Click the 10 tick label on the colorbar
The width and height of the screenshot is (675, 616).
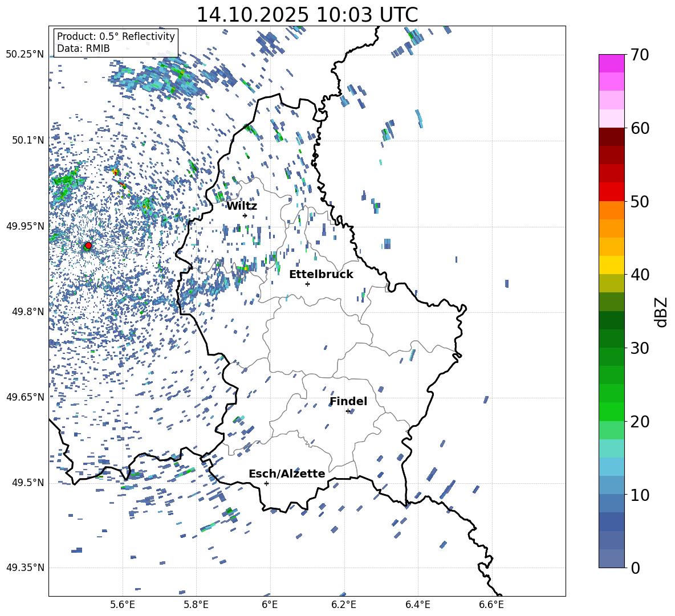pos(639,495)
